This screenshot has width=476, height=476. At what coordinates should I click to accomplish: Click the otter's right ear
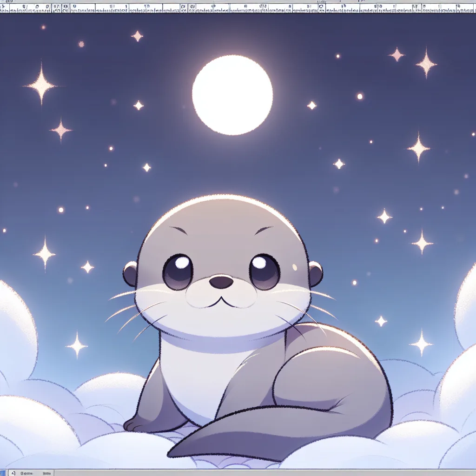click(x=316, y=273)
